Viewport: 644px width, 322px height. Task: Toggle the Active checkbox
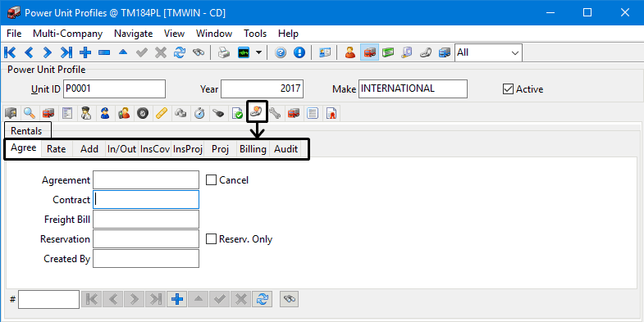tap(508, 89)
